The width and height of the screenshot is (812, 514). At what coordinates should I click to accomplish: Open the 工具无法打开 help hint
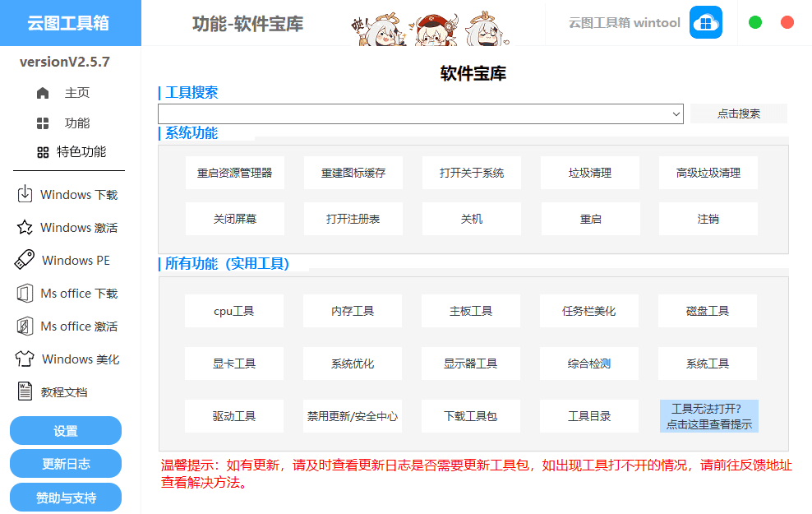[708, 416]
